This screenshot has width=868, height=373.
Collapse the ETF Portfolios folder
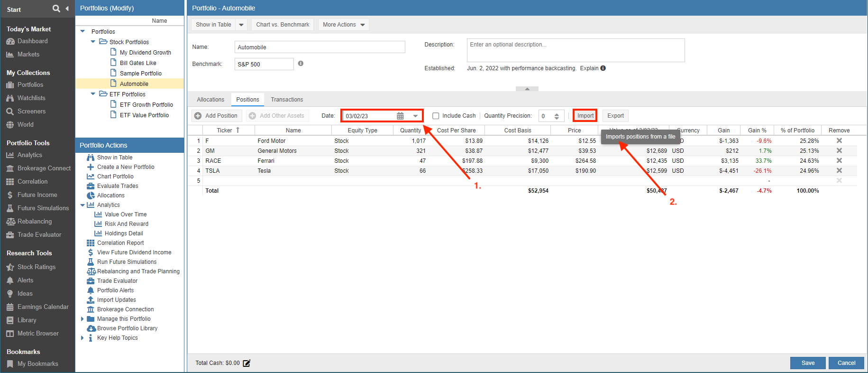pyautogui.click(x=93, y=94)
